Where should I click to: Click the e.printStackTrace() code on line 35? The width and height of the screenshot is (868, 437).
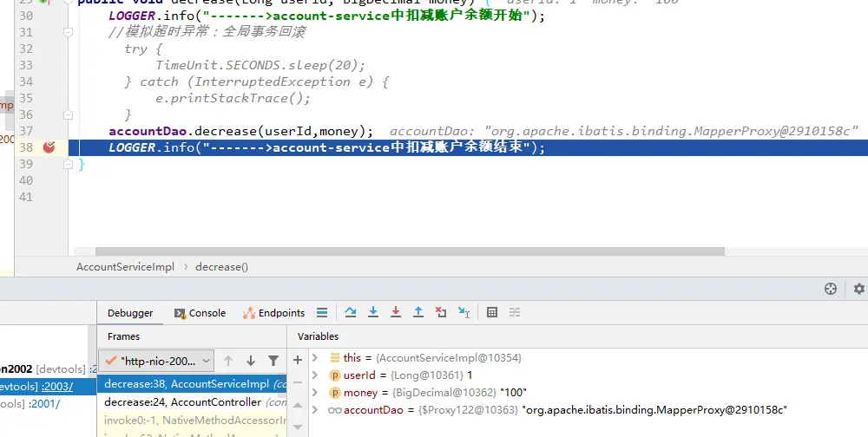(x=233, y=99)
